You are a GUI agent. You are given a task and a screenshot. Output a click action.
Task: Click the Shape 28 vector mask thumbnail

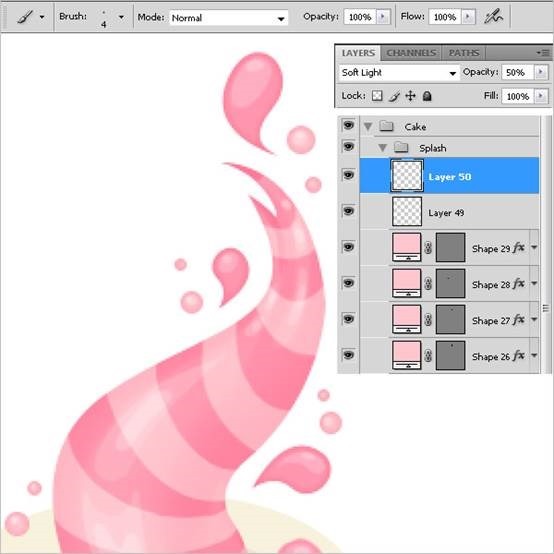[x=450, y=283]
